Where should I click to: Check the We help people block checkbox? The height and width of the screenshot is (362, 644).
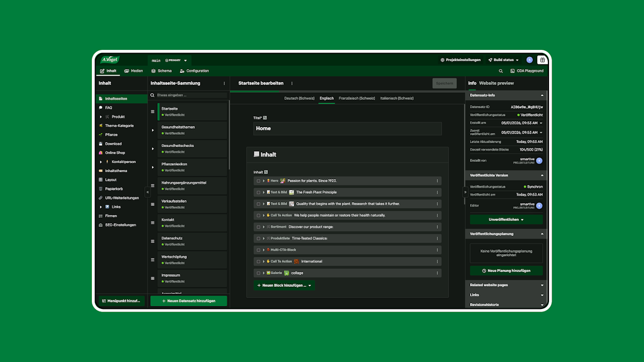259,215
